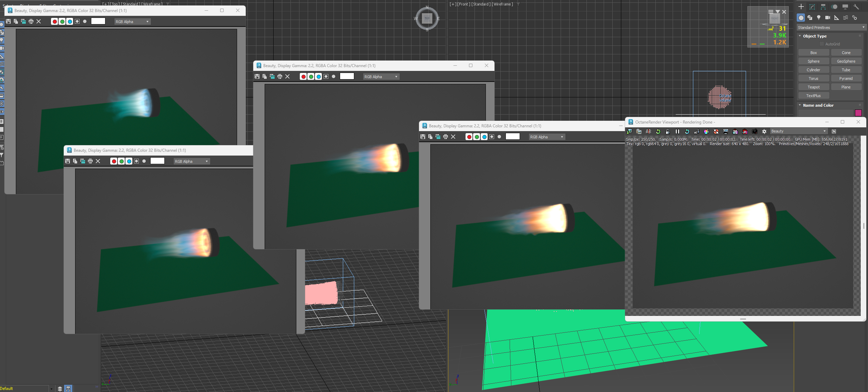Image resolution: width=868 pixels, height=392 pixels.
Task: Click the magenta object color swatch
Action: [x=858, y=113]
